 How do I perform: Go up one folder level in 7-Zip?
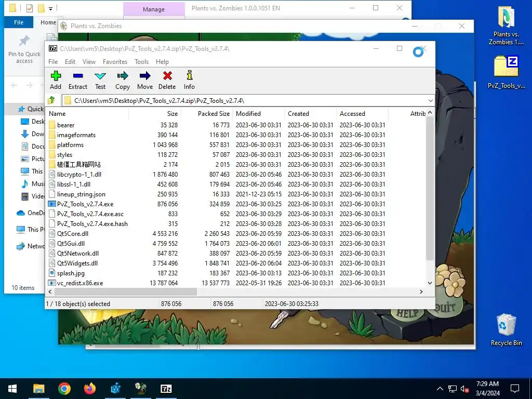[x=52, y=100]
